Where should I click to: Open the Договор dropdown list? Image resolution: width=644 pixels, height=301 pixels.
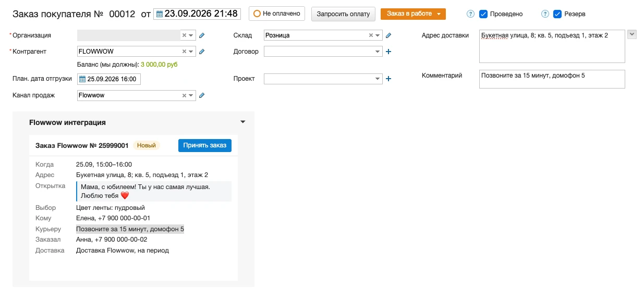tap(378, 52)
